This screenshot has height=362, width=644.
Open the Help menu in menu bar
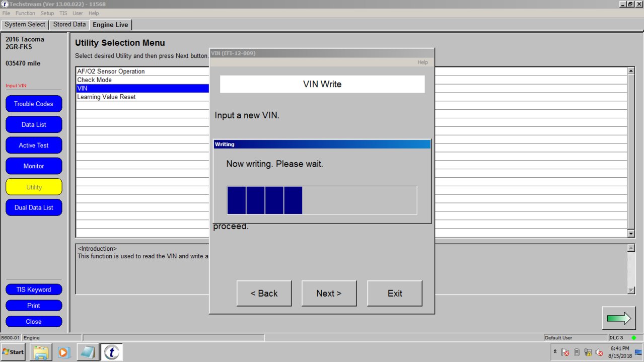(94, 13)
